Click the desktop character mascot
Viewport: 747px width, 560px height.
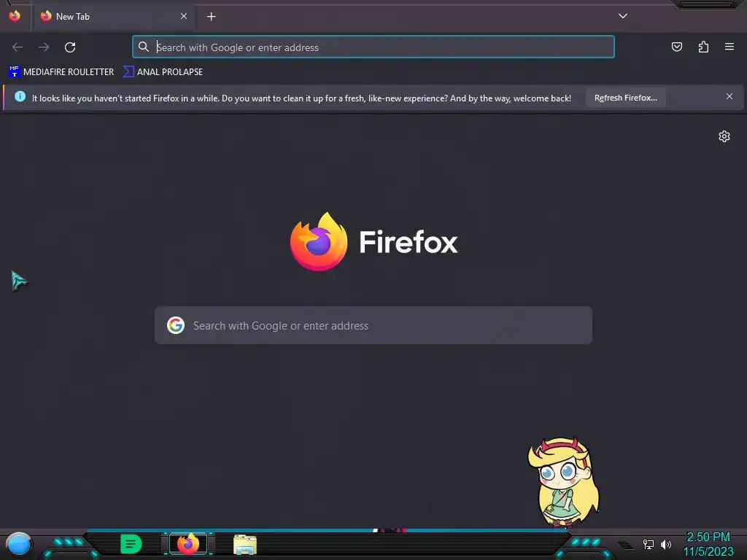[x=564, y=482]
